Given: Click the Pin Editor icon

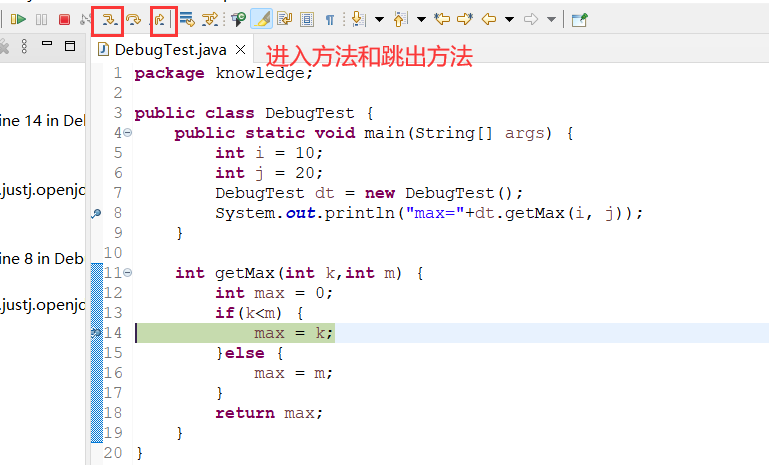Looking at the screenshot, I should coord(579,20).
